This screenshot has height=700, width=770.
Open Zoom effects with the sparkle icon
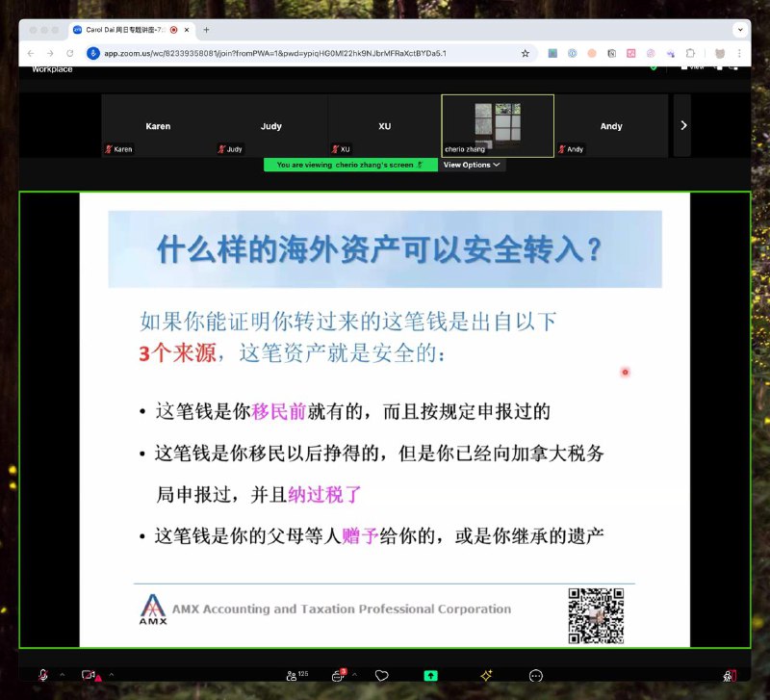coord(486,675)
